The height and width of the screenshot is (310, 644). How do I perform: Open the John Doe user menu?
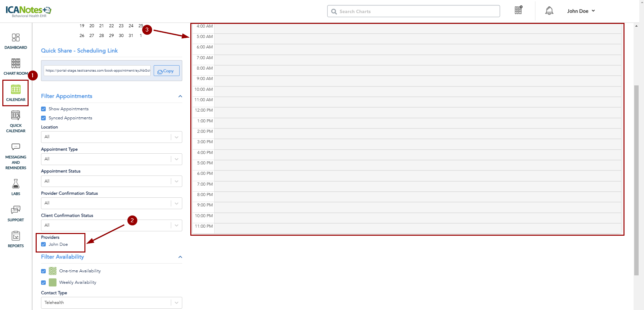(x=581, y=11)
